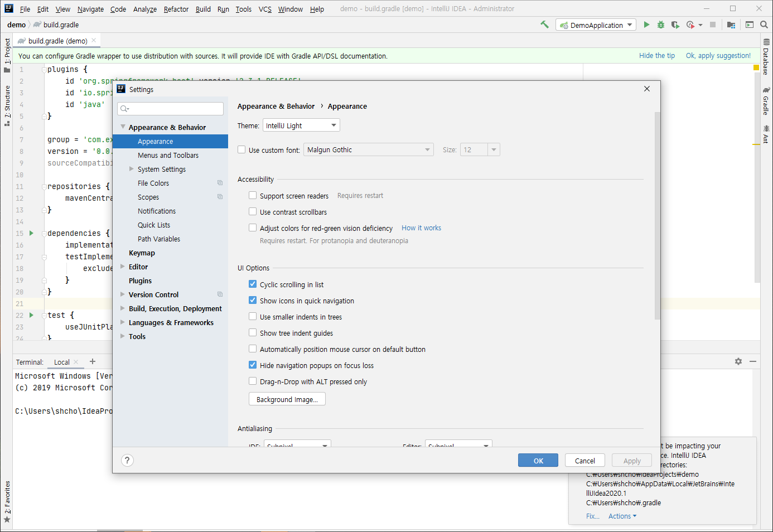Image resolution: width=773 pixels, height=532 pixels.
Task: Click the terminal settings gear icon
Action: point(738,361)
